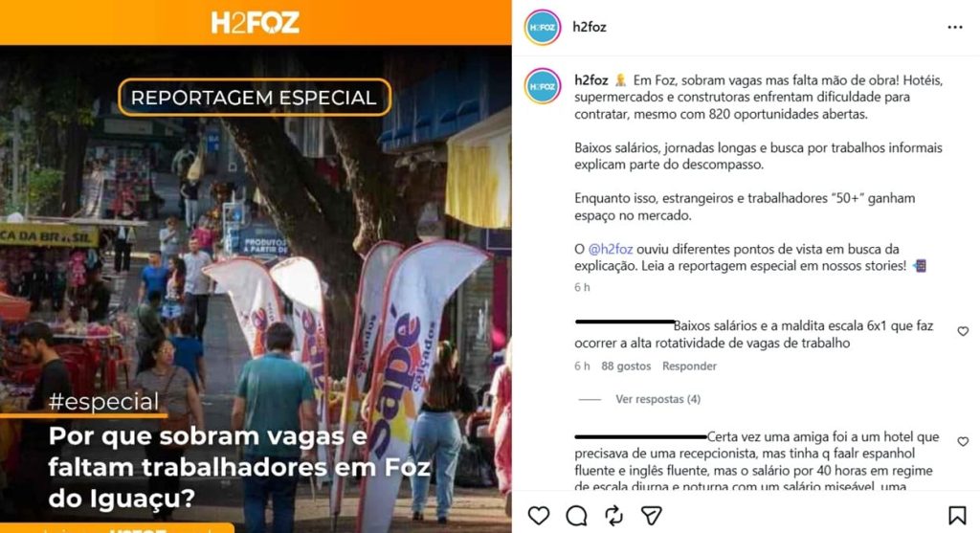
Task: Click the REPORTAGEM ESPECIAL badge on the image
Action: click(x=255, y=98)
